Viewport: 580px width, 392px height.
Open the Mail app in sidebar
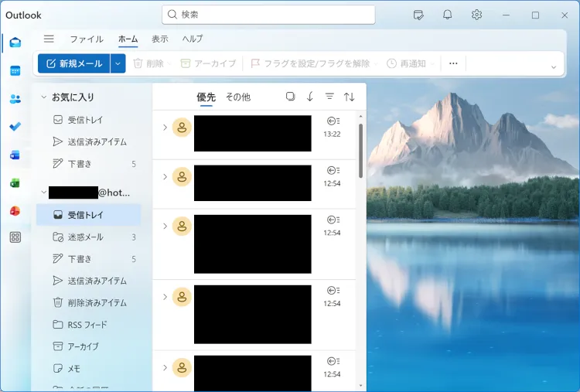(x=15, y=43)
